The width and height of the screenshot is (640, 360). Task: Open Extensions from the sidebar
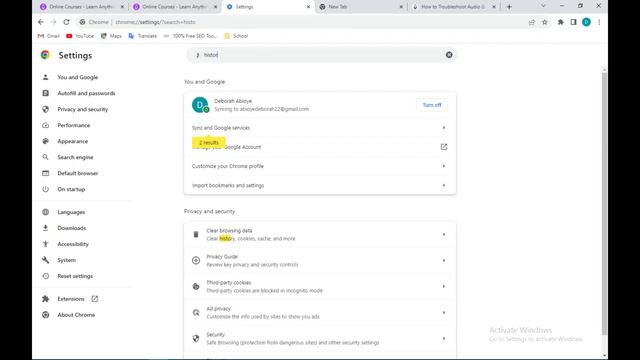pyautogui.click(x=71, y=299)
